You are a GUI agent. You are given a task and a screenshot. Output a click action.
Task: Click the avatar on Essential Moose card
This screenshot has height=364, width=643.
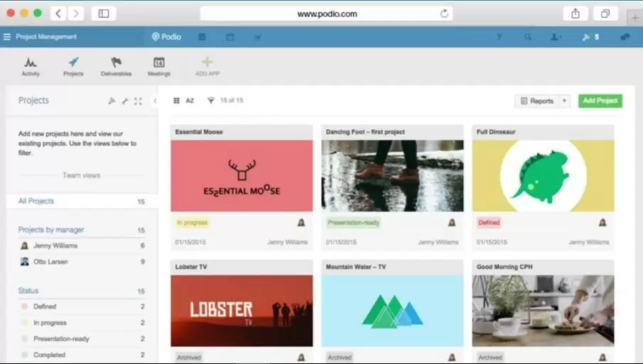pos(301,222)
